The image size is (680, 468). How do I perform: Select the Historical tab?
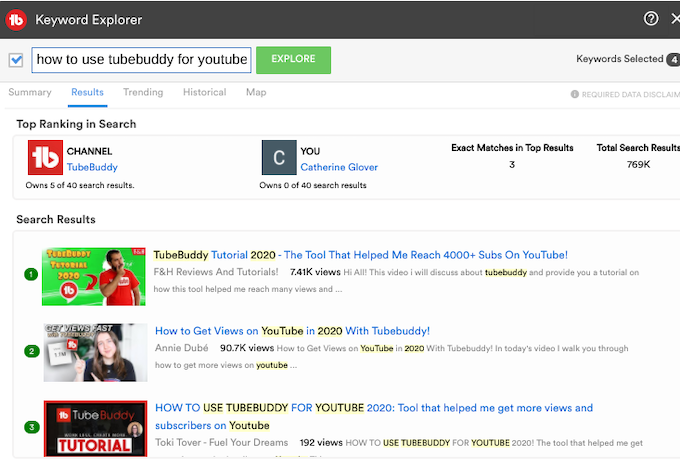pos(204,93)
